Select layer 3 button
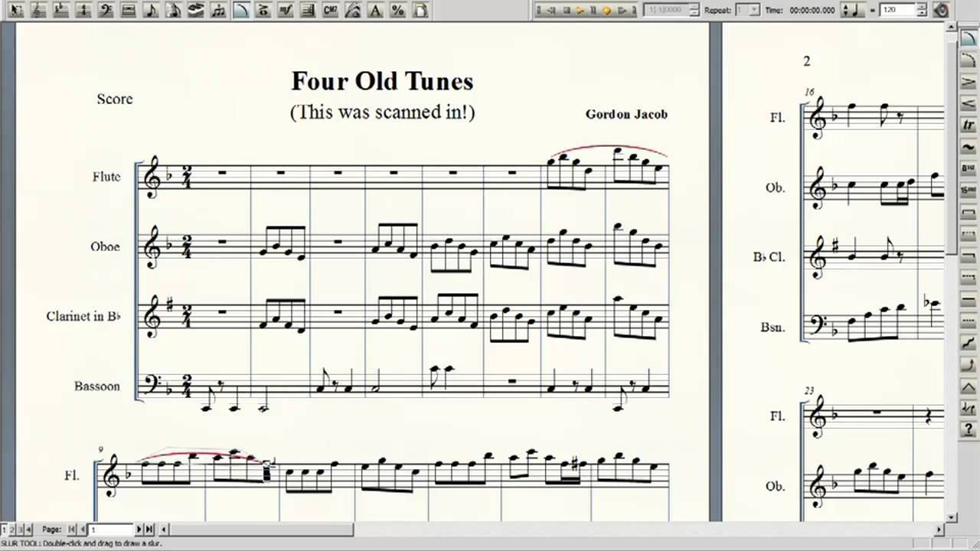This screenshot has width=980, height=551. click(x=21, y=529)
